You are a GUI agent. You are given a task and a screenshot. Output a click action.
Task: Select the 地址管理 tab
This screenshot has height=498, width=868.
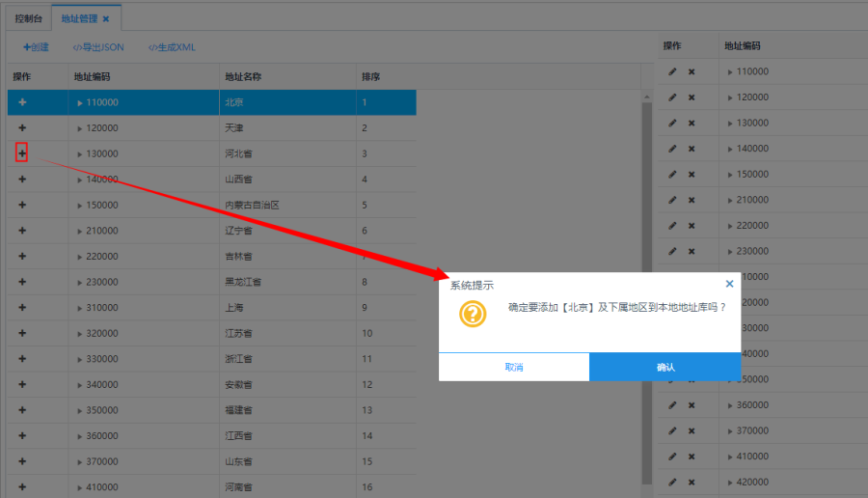tap(78, 17)
